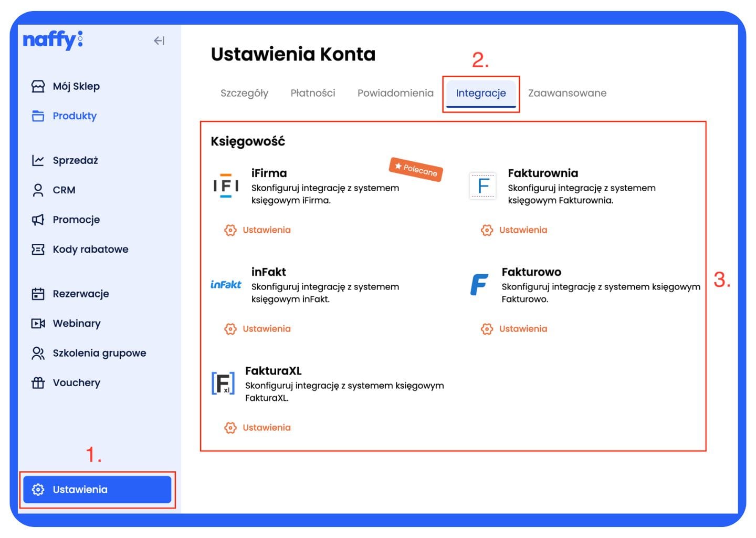Viewport: 756px width, 538px height.
Task: Click the gear icon under iFirma
Action: click(x=230, y=230)
